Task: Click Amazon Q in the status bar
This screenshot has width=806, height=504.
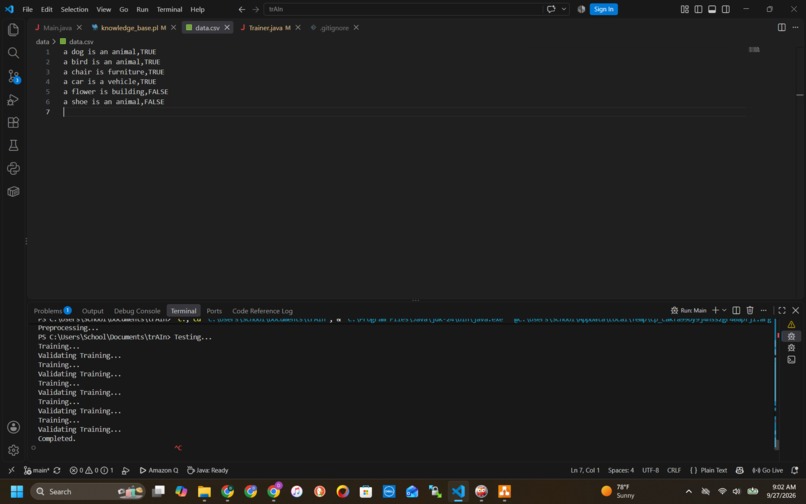Action: pyautogui.click(x=159, y=470)
